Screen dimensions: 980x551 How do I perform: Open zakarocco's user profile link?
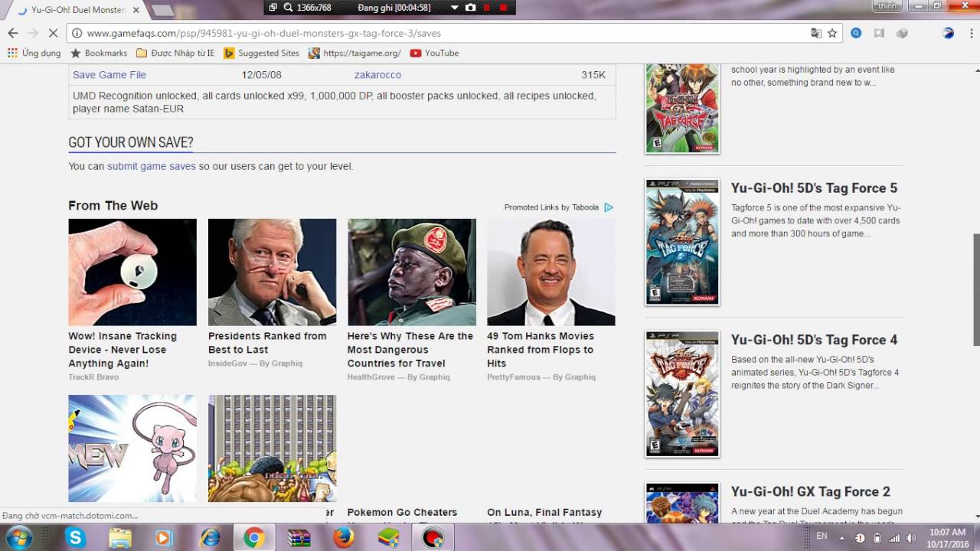pyautogui.click(x=377, y=75)
